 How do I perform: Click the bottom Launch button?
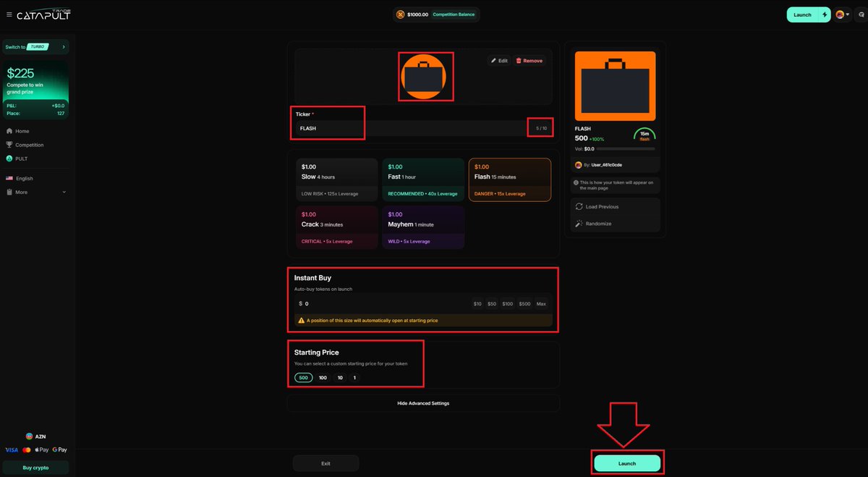pos(627,463)
